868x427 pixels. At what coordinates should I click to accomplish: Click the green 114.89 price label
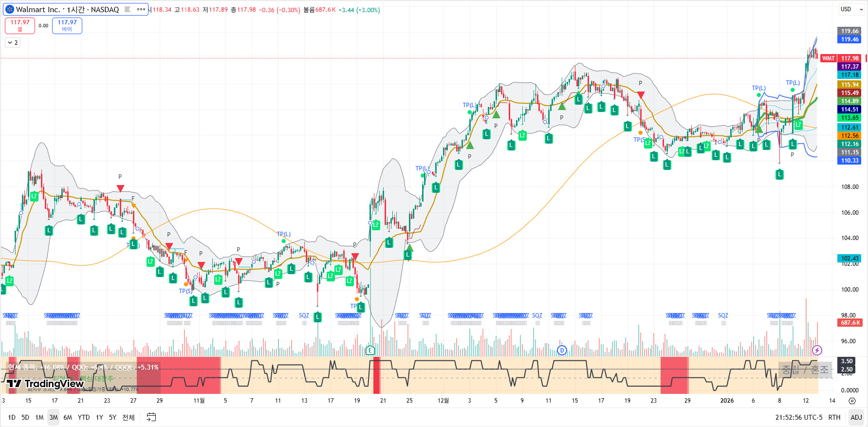point(850,101)
